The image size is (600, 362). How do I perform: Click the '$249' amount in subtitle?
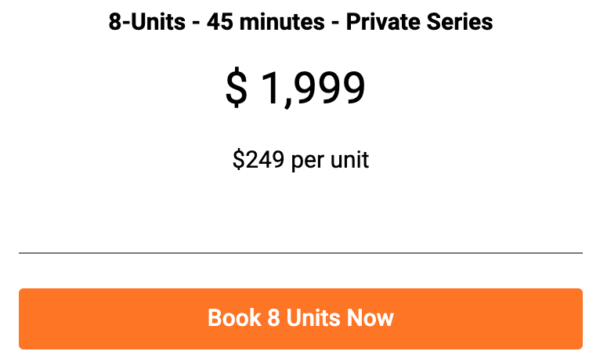click(258, 159)
